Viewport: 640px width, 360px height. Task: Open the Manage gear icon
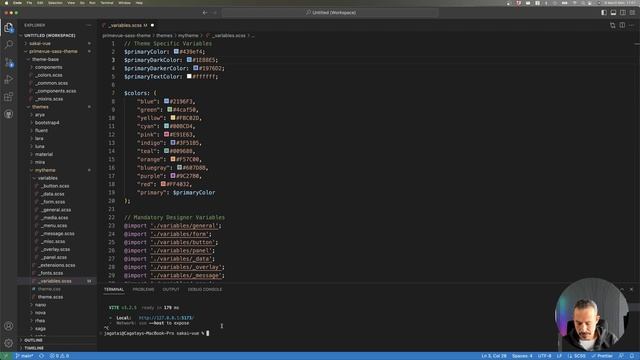9,343
